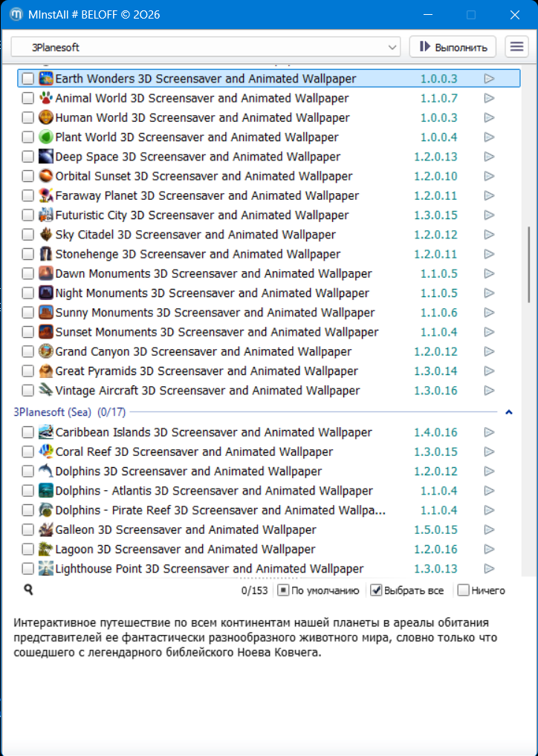Screen dimensions: 538x756
Task: Click version 1.2.0.12 of Sky Citadel
Action: [435, 235]
